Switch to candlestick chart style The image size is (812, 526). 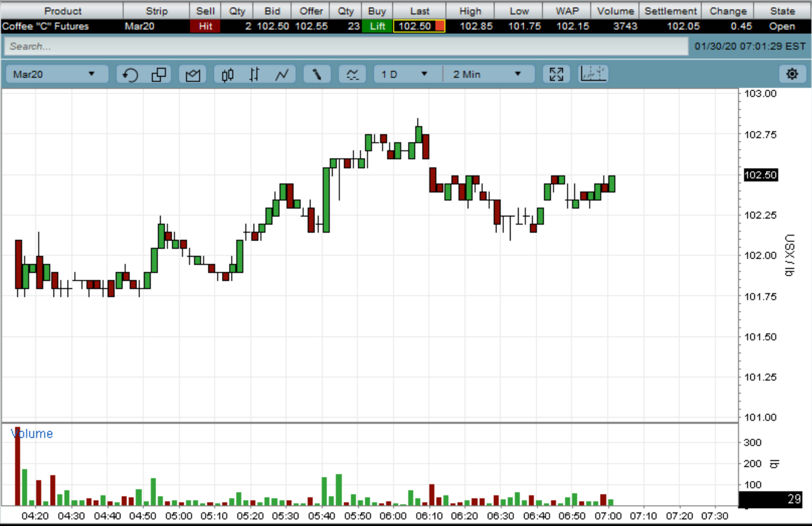tap(227, 75)
